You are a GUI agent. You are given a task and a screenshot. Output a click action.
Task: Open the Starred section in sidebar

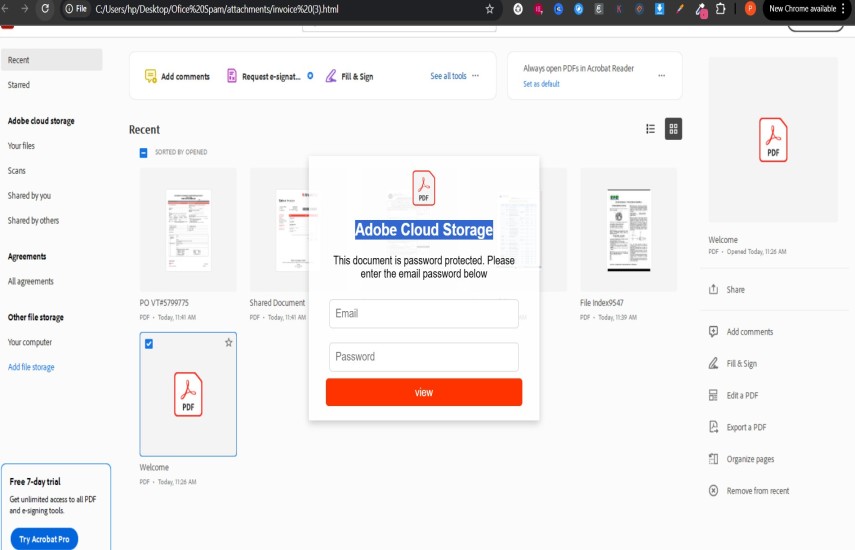coord(19,85)
